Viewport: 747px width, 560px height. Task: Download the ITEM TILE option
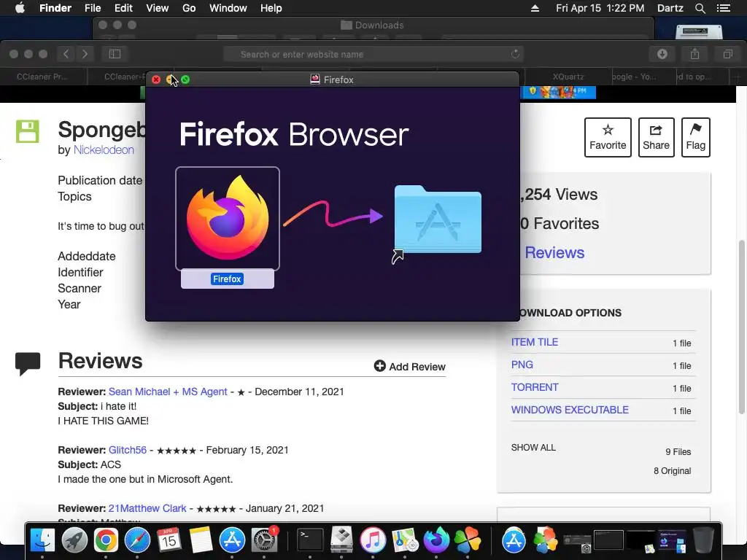pyautogui.click(x=535, y=343)
